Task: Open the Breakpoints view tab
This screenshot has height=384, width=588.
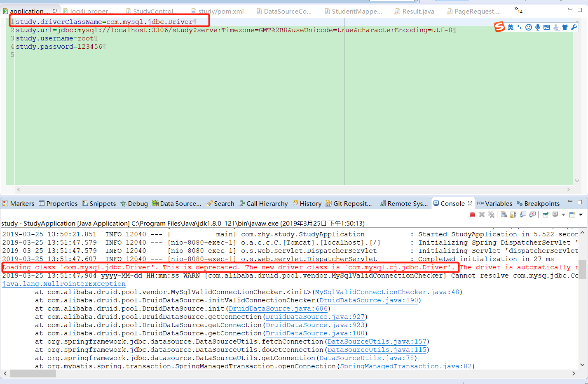Action: coord(538,203)
